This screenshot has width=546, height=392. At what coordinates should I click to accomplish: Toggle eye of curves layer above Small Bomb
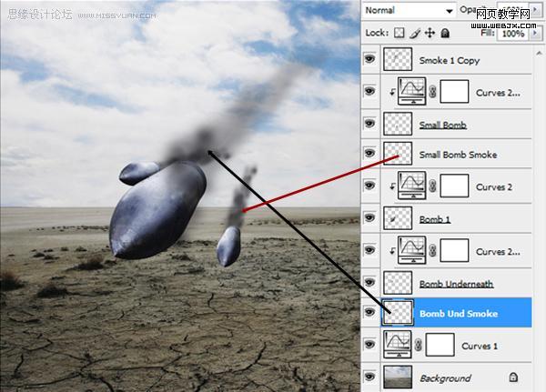369,91
